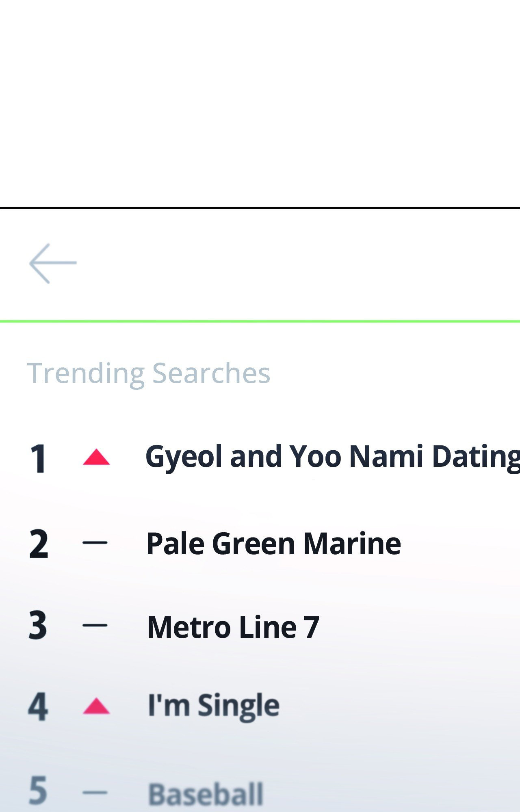The height and width of the screenshot is (812, 520).
Task: Select rank number 2 in trending list
Action: [x=39, y=544]
